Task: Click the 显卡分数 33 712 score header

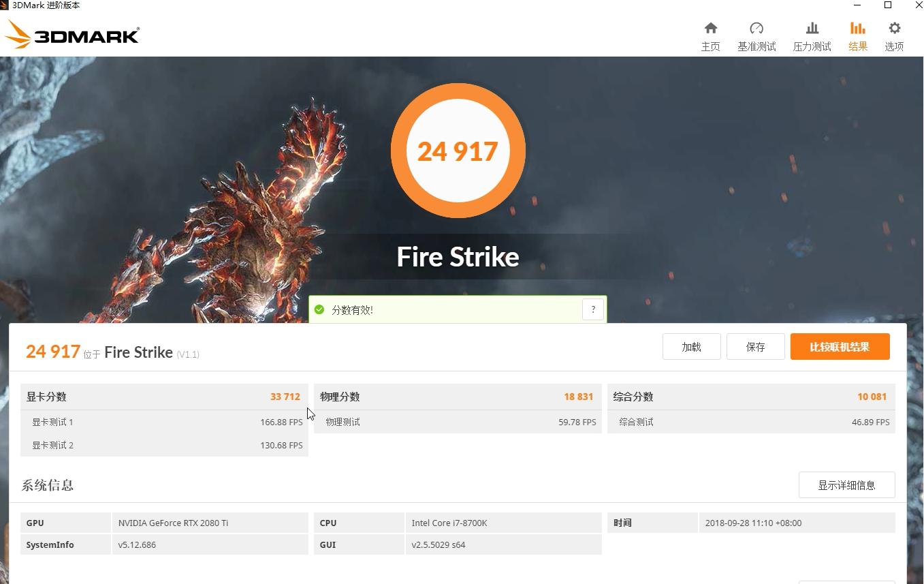Action: coord(163,396)
